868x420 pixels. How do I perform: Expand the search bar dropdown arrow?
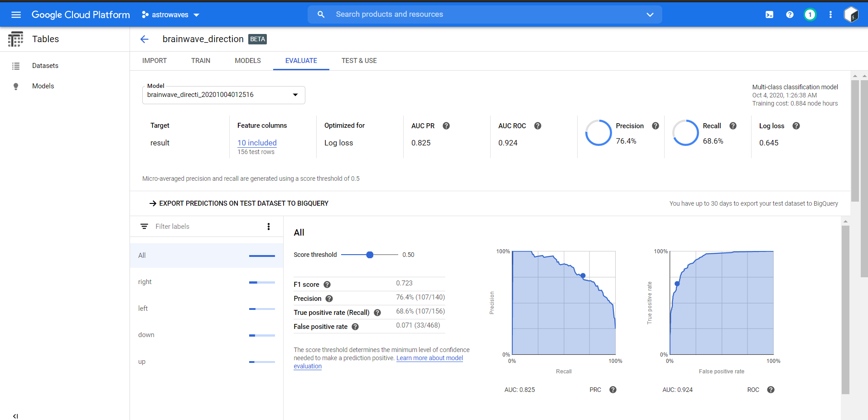click(650, 14)
